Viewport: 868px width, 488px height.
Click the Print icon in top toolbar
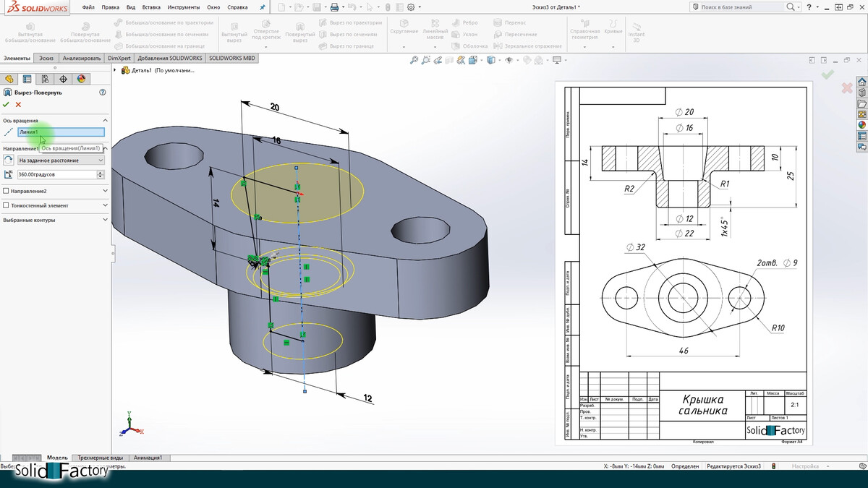[334, 7]
